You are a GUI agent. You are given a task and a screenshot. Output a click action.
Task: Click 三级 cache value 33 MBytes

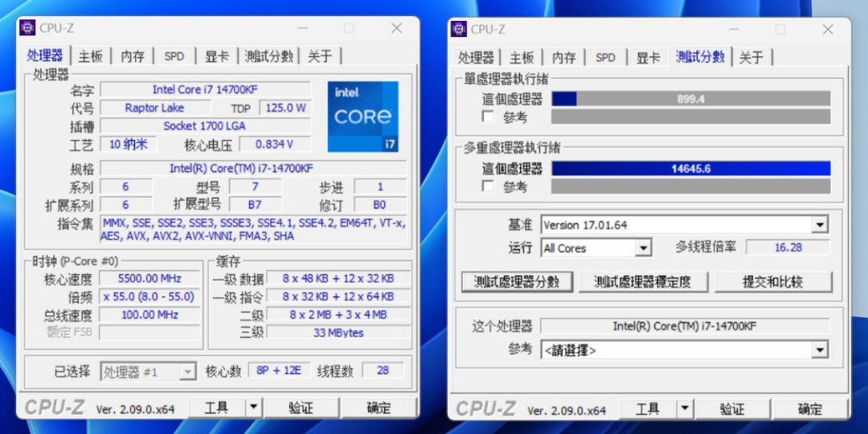[x=338, y=333]
